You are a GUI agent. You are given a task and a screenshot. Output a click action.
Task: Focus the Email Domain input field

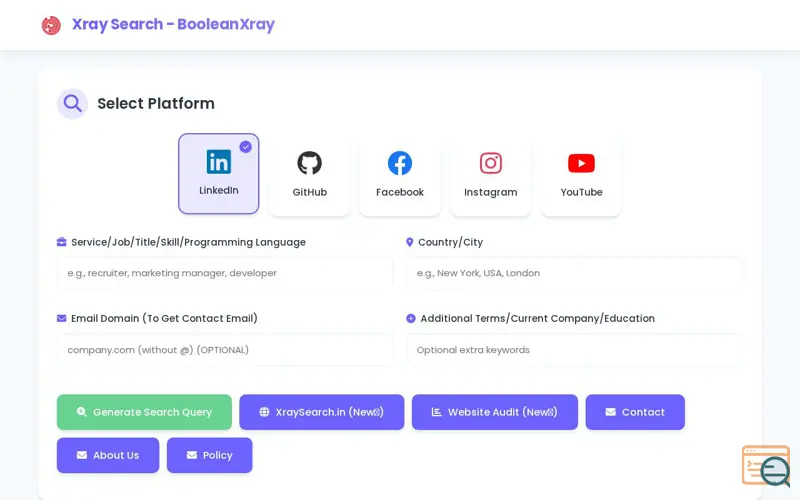(225, 350)
